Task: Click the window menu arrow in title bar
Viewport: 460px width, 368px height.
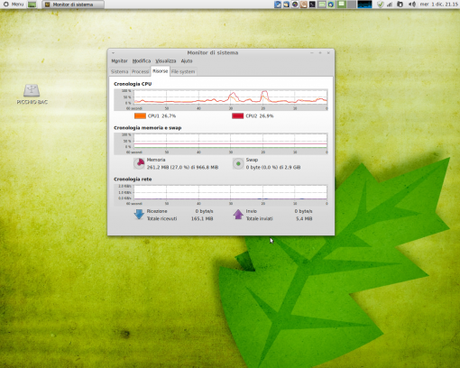Action: (x=113, y=53)
